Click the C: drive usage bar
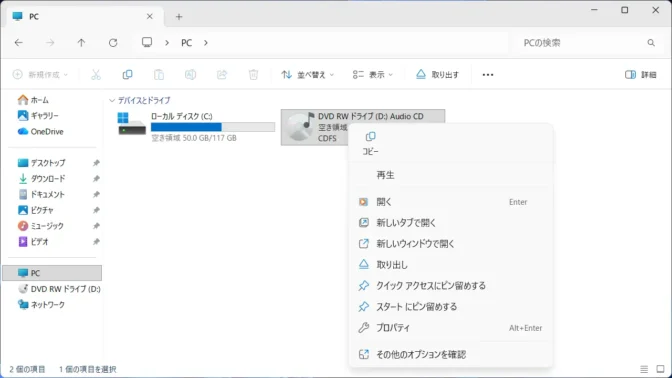The width and height of the screenshot is (672, 378). point(213,127)
